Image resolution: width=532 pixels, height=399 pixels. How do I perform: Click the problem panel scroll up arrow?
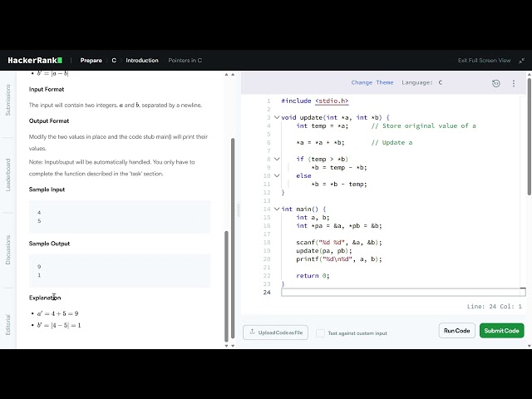[226, 74]
